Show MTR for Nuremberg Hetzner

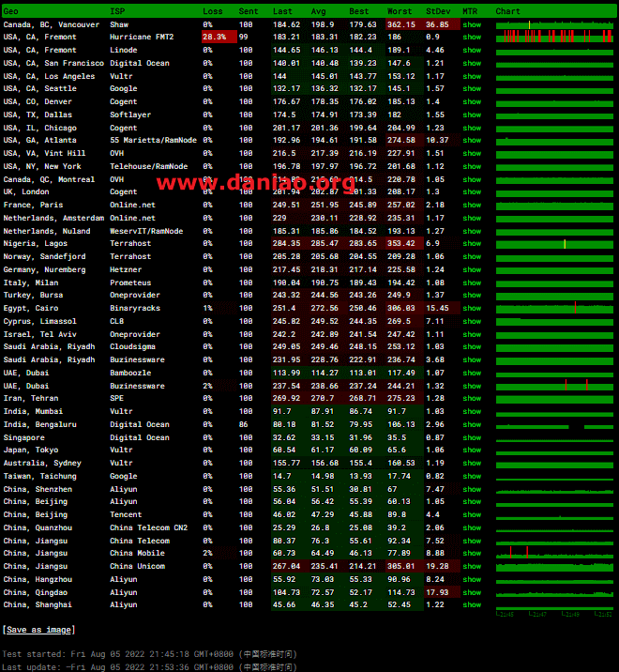click(x=472, y=269)
